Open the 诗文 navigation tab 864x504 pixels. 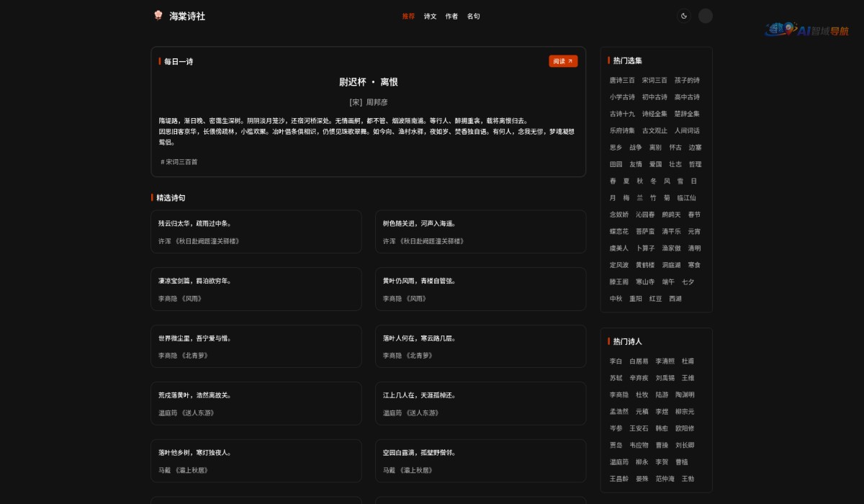[430, 16]
